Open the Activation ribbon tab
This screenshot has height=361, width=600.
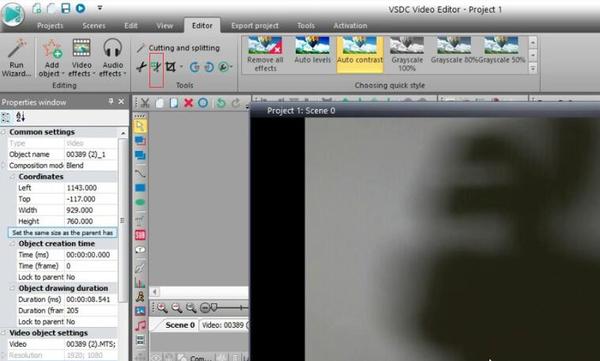350,26
